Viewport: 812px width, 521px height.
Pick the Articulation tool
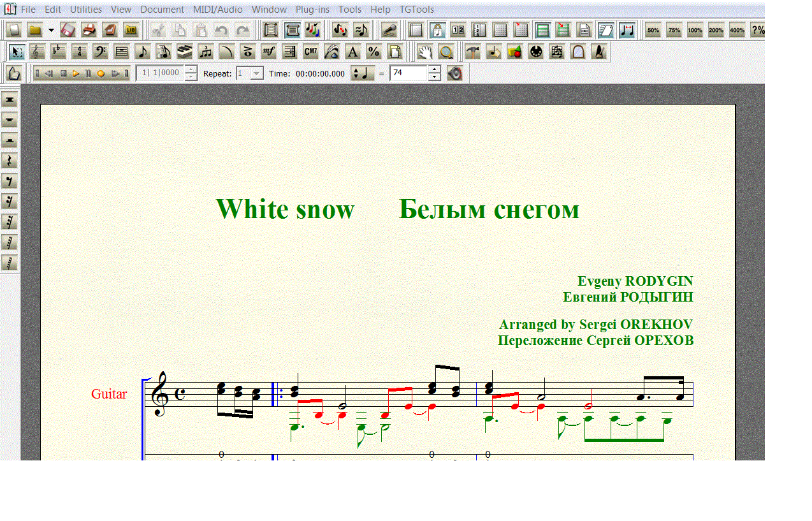click(247, 52)
